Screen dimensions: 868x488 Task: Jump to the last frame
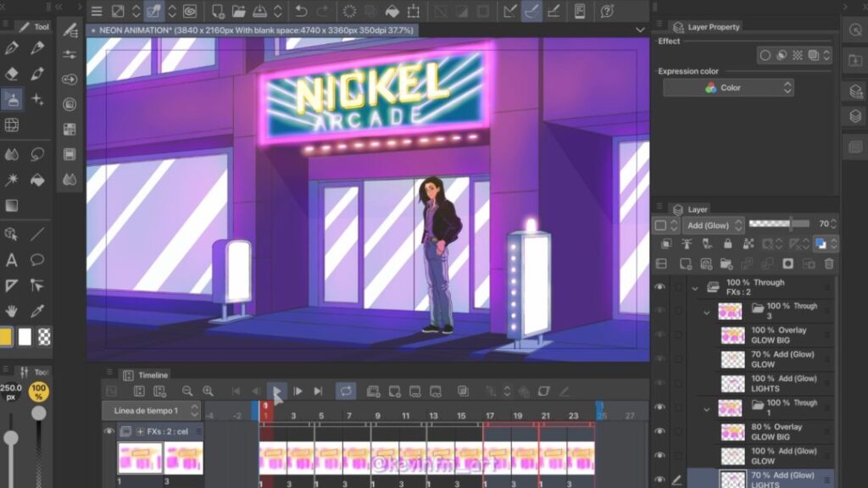(x=318, y=391)
